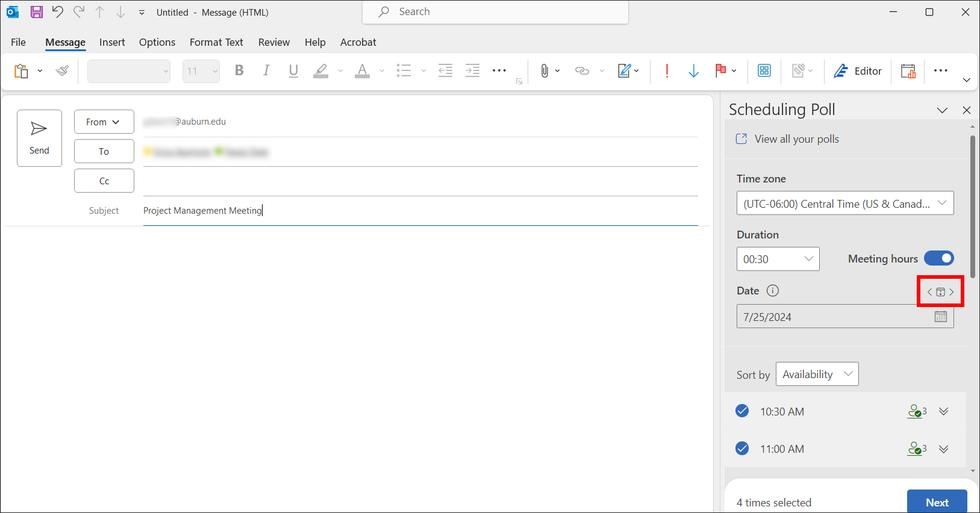Open the Duration dropdown

click(x=778, y=259)
